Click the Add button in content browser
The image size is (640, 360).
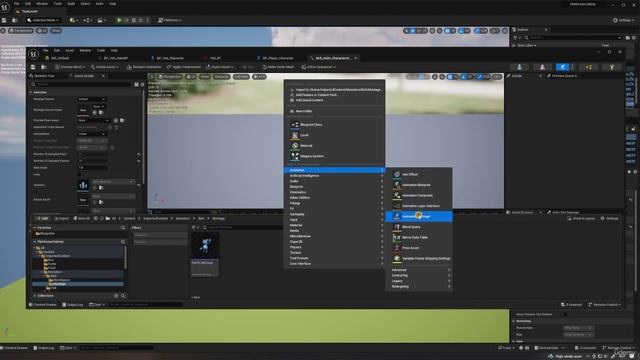(42, 218)
